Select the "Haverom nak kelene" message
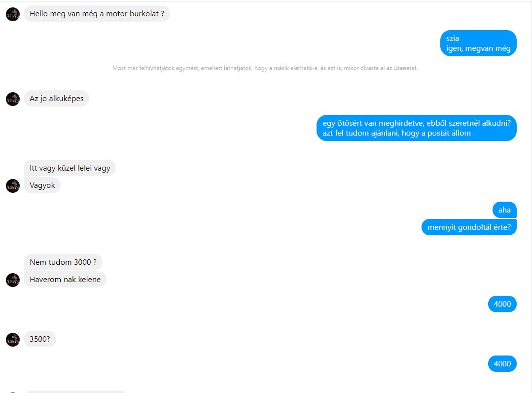The height and width of the screenshot is (393, 532). (x=65, y=279)
